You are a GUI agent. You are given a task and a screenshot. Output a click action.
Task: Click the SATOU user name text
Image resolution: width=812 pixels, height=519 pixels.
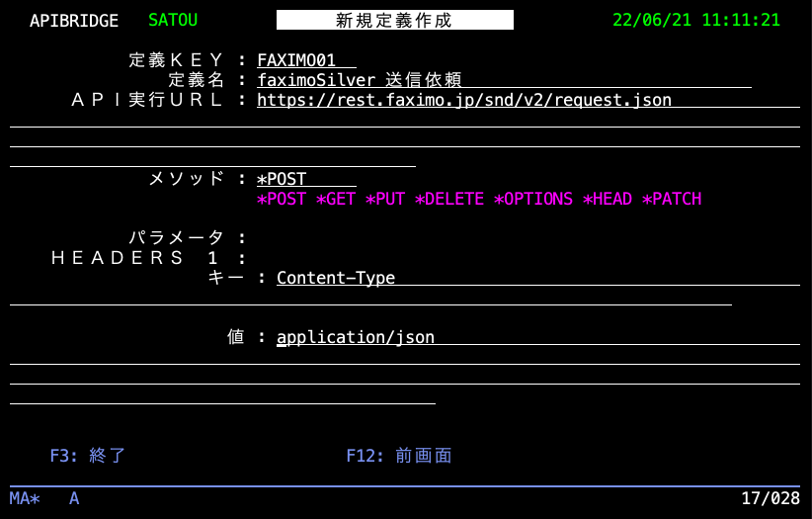(x=173, y=20)
